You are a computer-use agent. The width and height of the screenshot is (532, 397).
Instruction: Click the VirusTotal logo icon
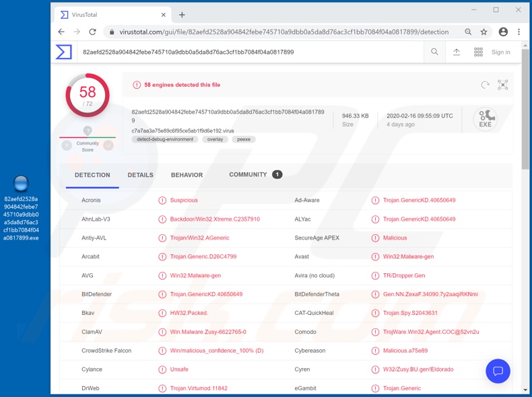click(64, 52)
